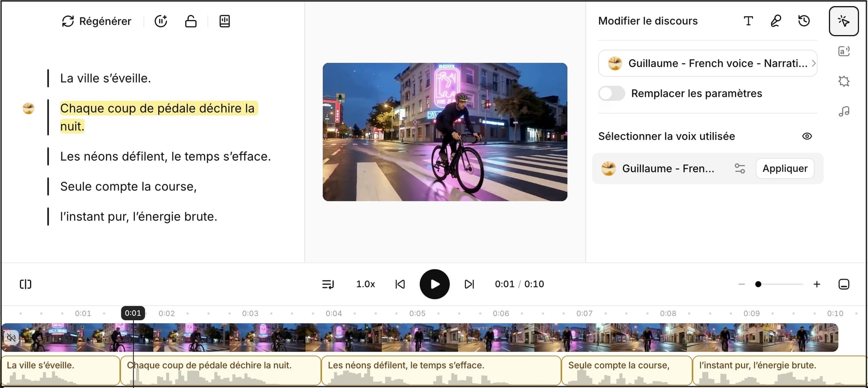The image size is (868, 388).
Task: Open voice settings sliders icon
Action: click(x=740, y=168)
